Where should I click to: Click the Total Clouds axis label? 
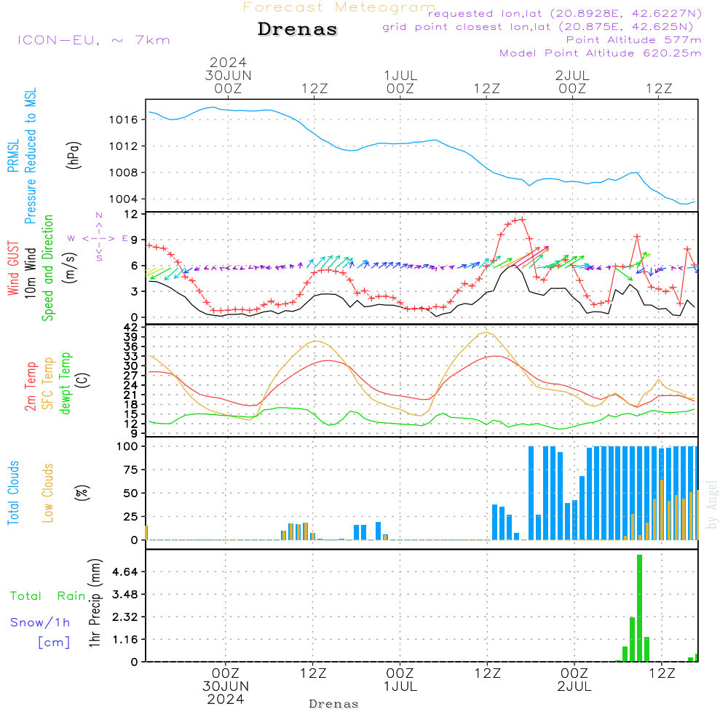[x=14, y=493]
